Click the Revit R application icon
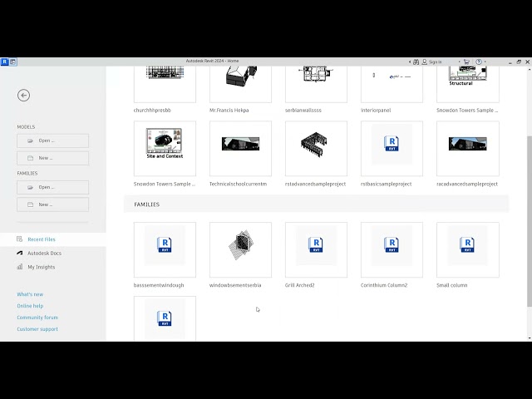Screen dimensions: 532x399 click(x=4, y=62)
